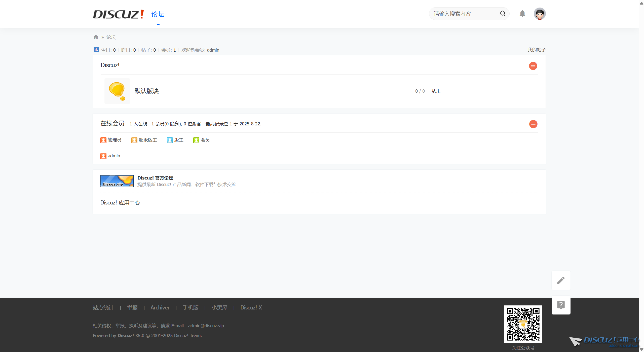Open 手机版 footer link
Screen dimensions: 644x352
(191, 308)
